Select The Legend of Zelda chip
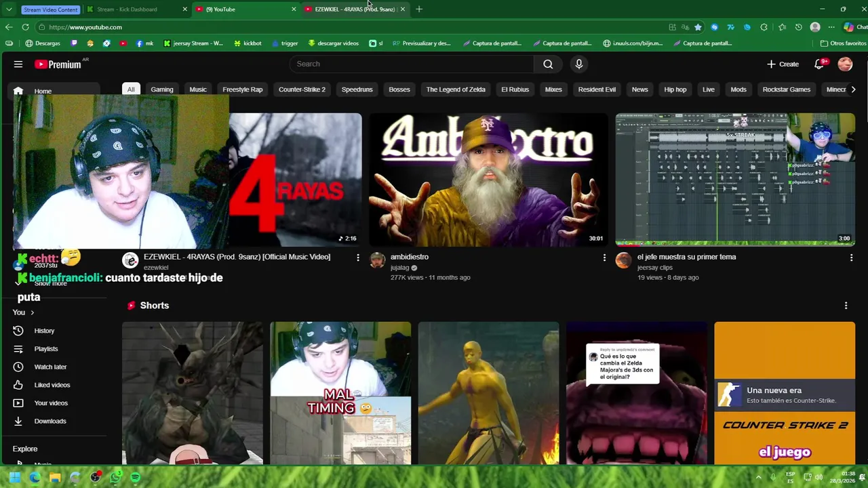This screenshot has height=488, width=868. click(456, 89)
